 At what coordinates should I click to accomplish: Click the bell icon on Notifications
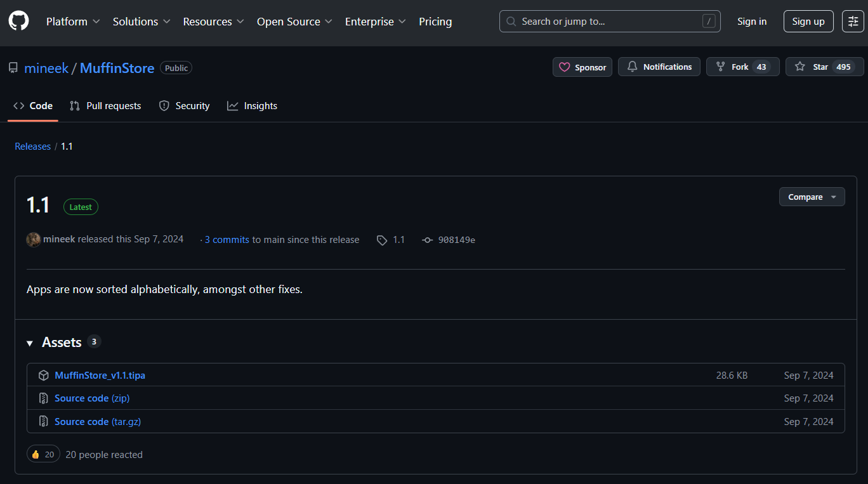[632, 67]
